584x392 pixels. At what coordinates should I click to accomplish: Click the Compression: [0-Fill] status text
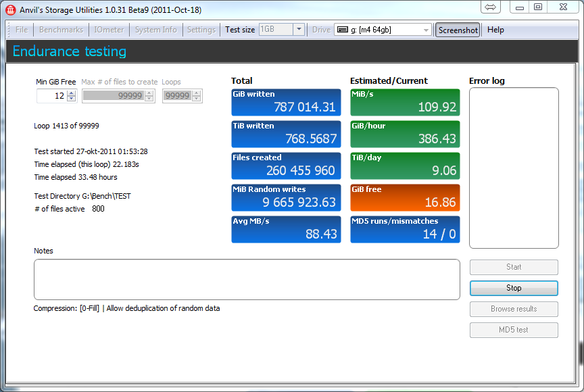(126, 308)
